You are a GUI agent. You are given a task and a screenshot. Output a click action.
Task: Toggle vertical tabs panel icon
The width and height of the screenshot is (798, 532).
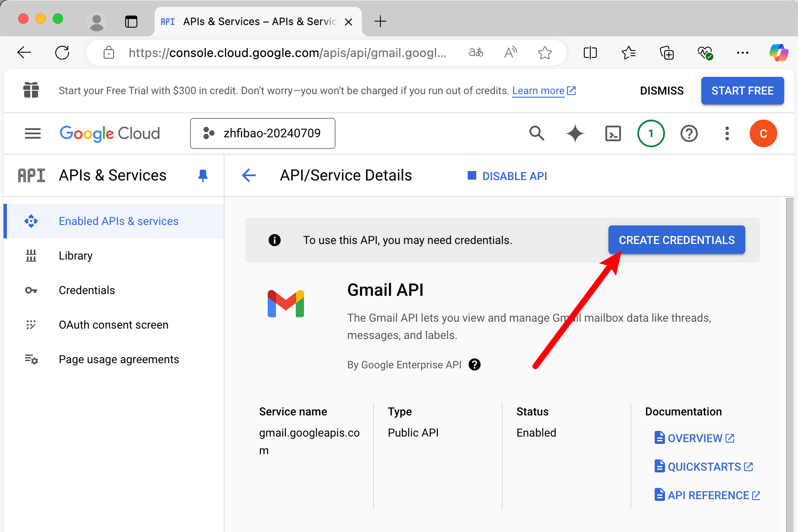131,21
